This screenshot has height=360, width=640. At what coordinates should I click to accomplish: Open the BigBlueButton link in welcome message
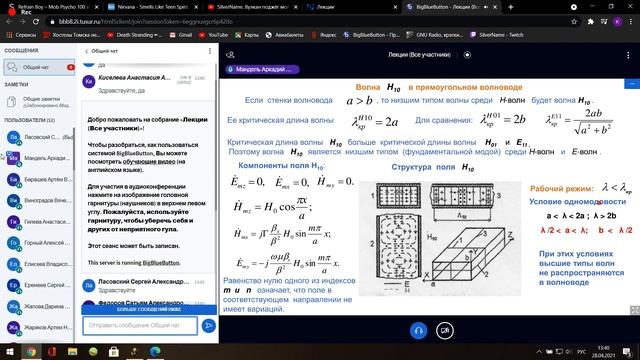coord(161,263)
